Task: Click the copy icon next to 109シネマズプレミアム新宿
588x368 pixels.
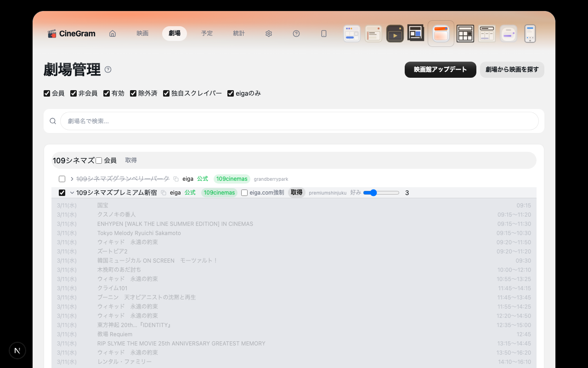Action: click(x=163, y=193)
